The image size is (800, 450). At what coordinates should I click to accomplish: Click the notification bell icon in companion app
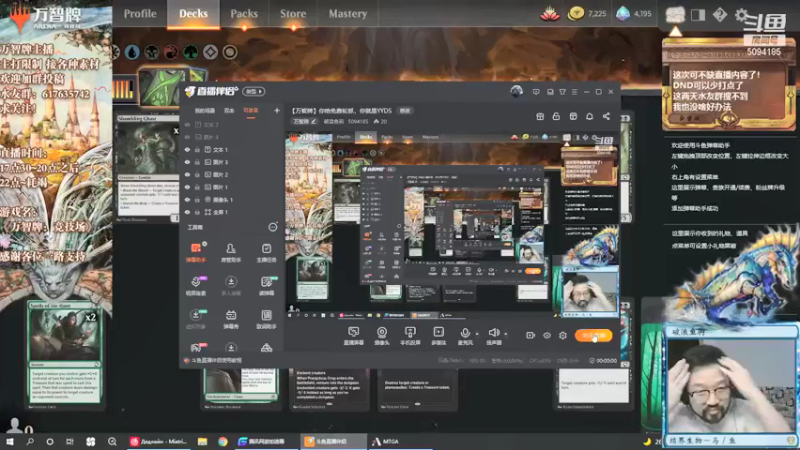click(x=589, y=116)
